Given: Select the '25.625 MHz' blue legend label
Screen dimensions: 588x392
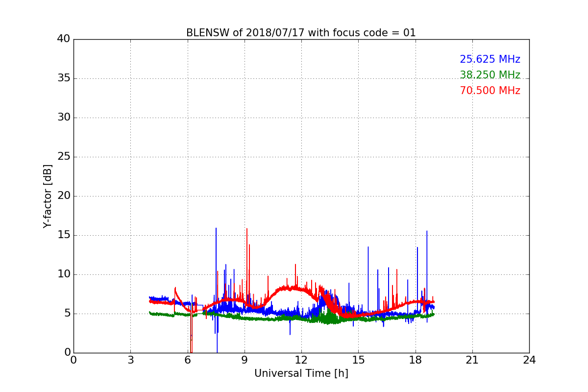Looking at the screenshot, I should coord(490,59).
